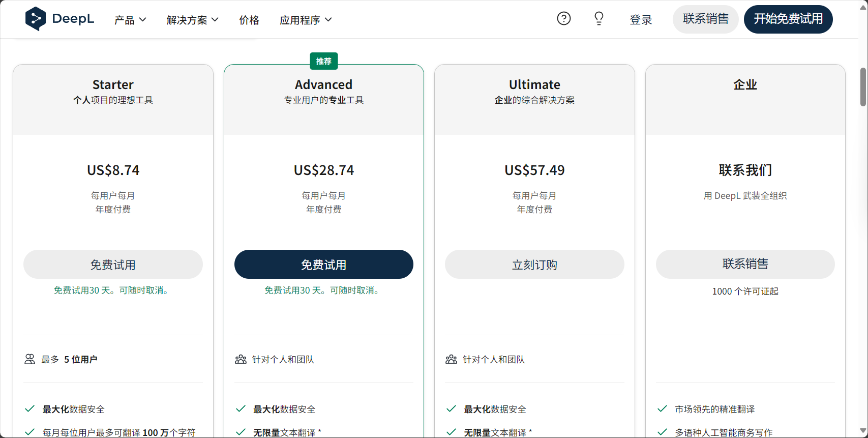The image size is (868, 438).
Task: Click the 企业 plan title
Action: click(745, 84)
